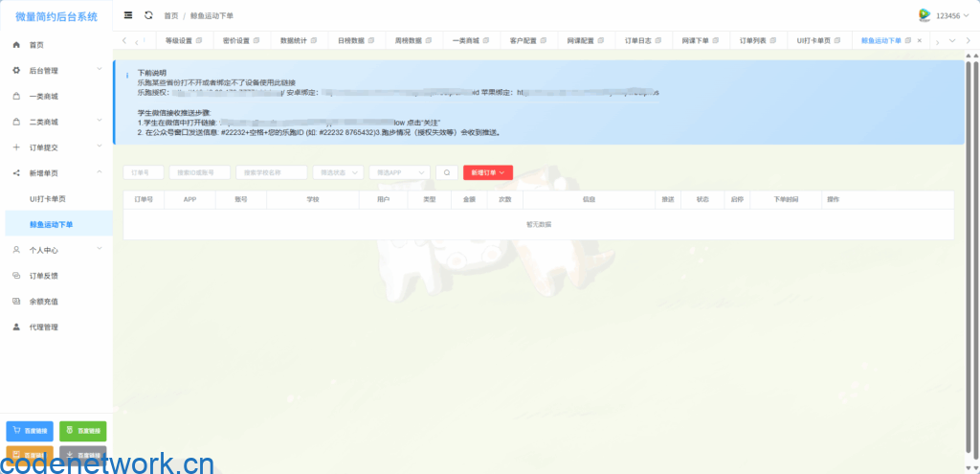Click the green 百度链接 button in the sidebar
980x474 pixels.
coord(83,431)
